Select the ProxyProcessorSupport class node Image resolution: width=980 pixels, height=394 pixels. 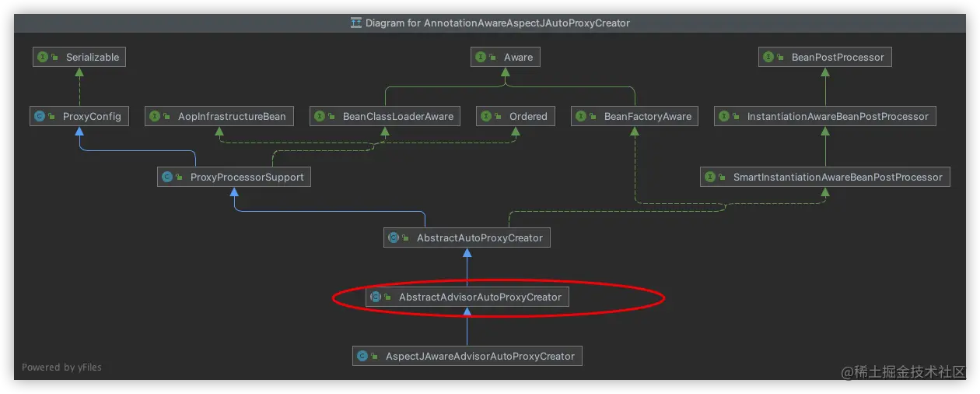pos(233,177)
